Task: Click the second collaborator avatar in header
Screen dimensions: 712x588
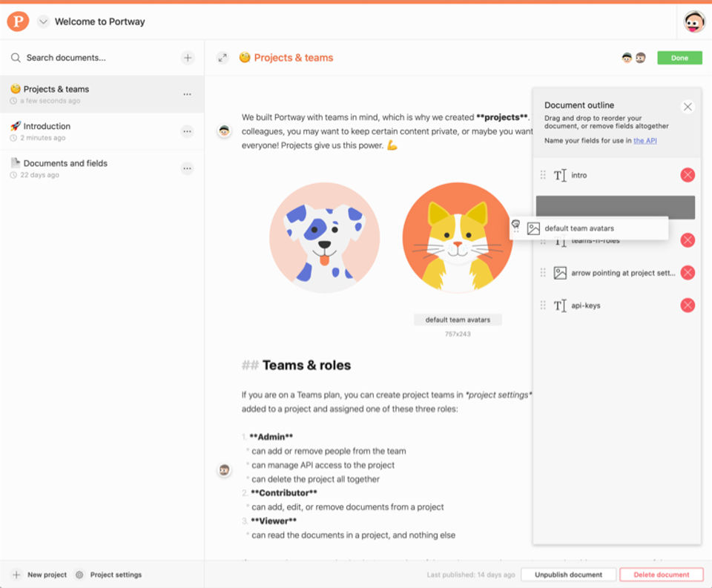Action: click(x=640, y=58)
